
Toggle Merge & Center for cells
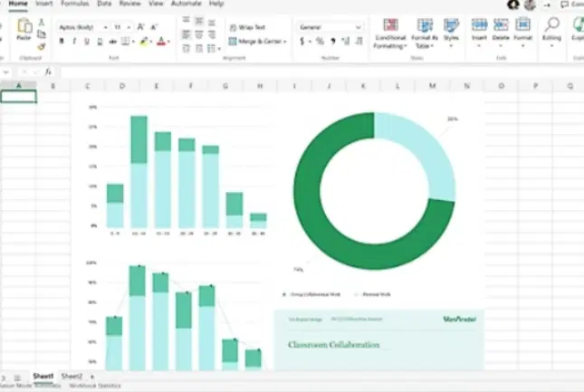coord(255,42)
